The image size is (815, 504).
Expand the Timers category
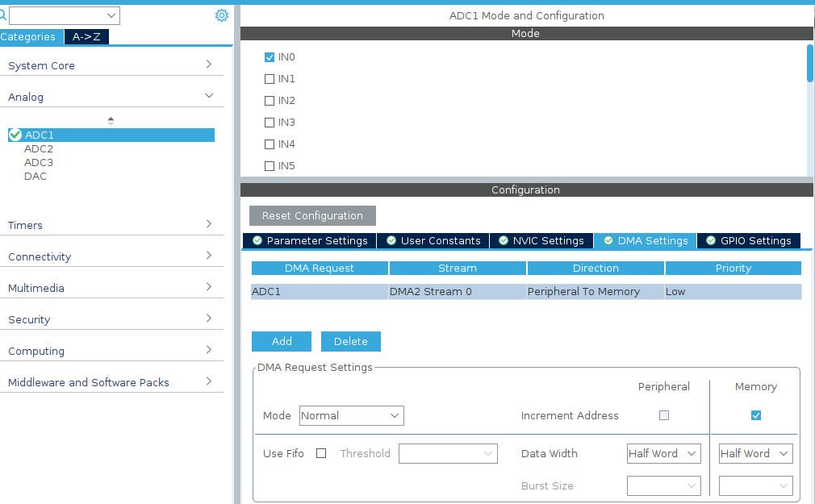click(107, 225)
